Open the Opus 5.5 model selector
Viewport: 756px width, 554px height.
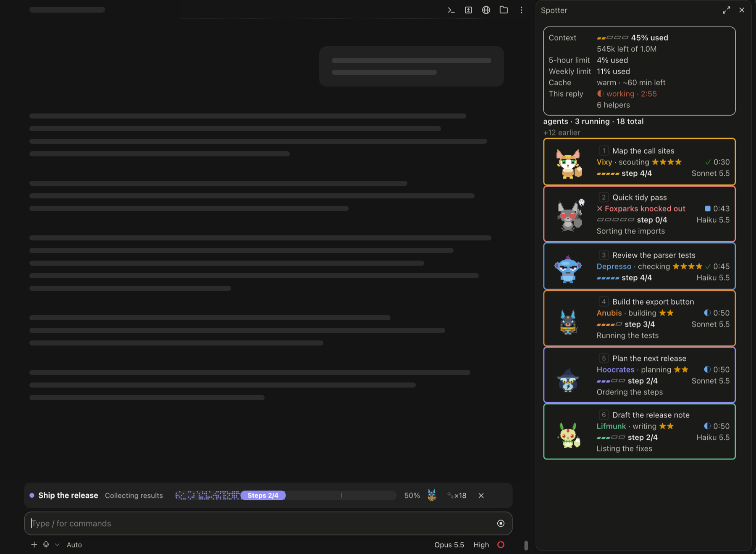(449, 545)
